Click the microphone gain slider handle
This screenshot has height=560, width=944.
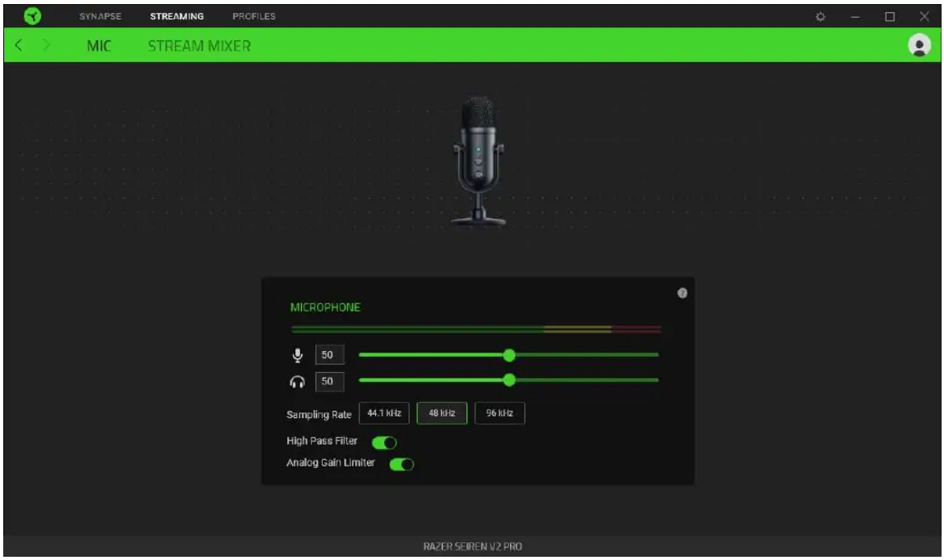(508, 353)
